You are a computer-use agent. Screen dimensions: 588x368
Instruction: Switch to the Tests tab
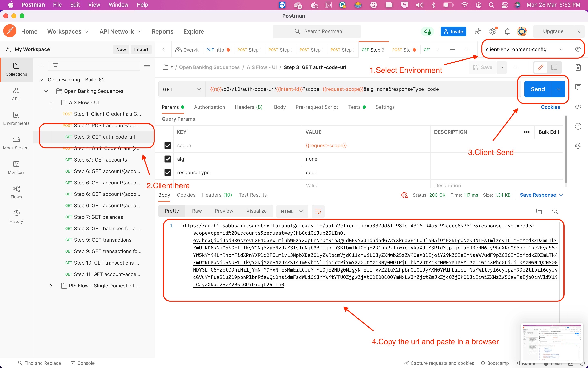(357, 107)
